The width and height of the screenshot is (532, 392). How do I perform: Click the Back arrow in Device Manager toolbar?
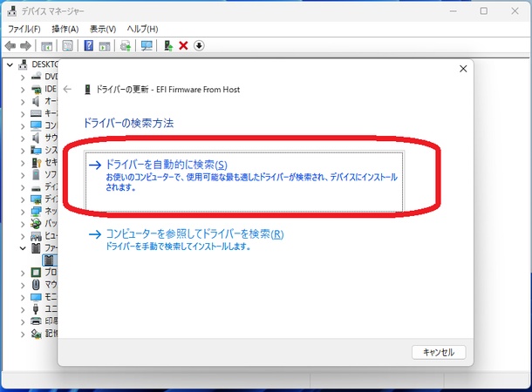10,45
